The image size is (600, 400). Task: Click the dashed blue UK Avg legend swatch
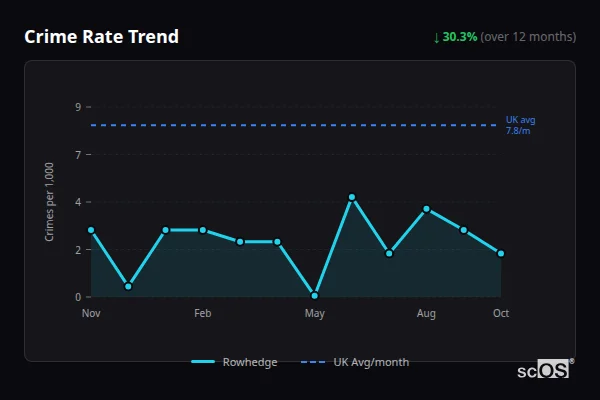click(x=313, y=362)
